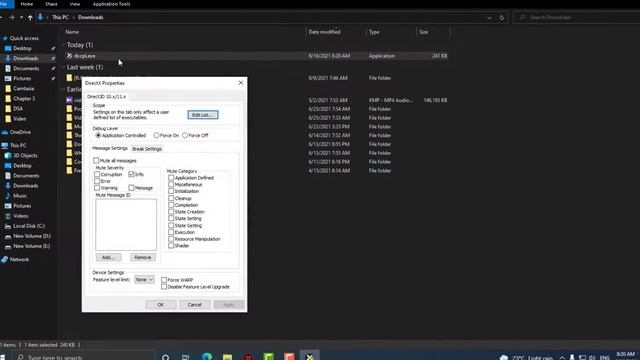Check Cleanup mute category

[171, 198]
